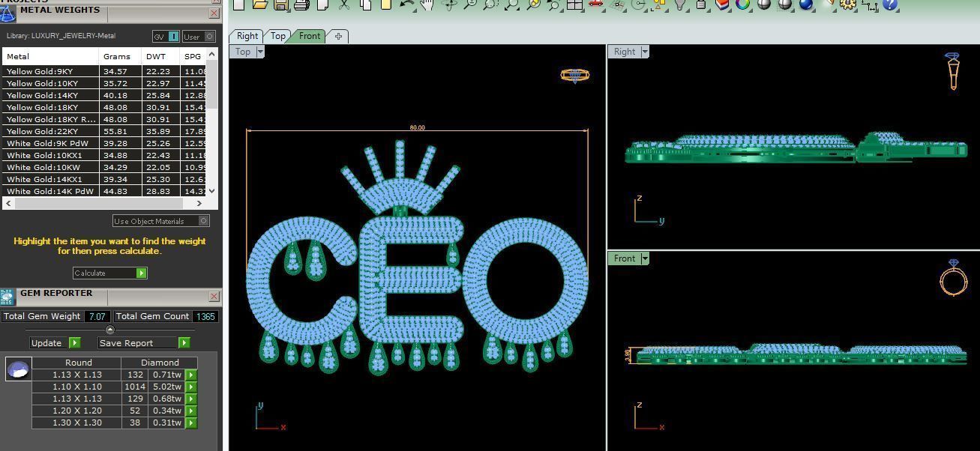Image resolution: width=980 pixels, height=451 pixels.
Task: Click the metal list scroll-up arrow
Action: click(x=212, y=55)
